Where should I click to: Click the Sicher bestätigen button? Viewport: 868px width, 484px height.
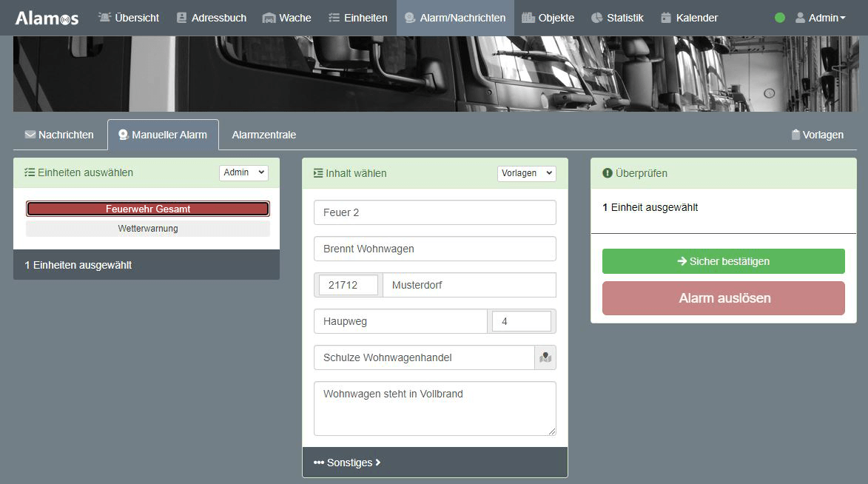coord(724,261)
